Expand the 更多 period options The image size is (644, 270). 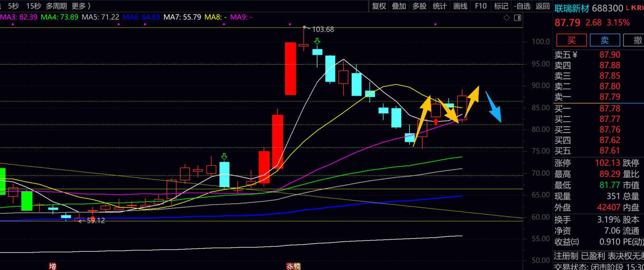pyautogui.click(x=81, y=6)
